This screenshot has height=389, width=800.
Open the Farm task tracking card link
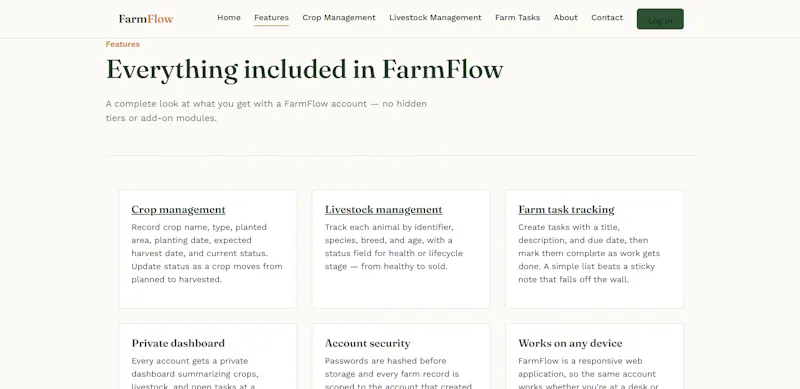pyautogui.click(x=566, y=209)
